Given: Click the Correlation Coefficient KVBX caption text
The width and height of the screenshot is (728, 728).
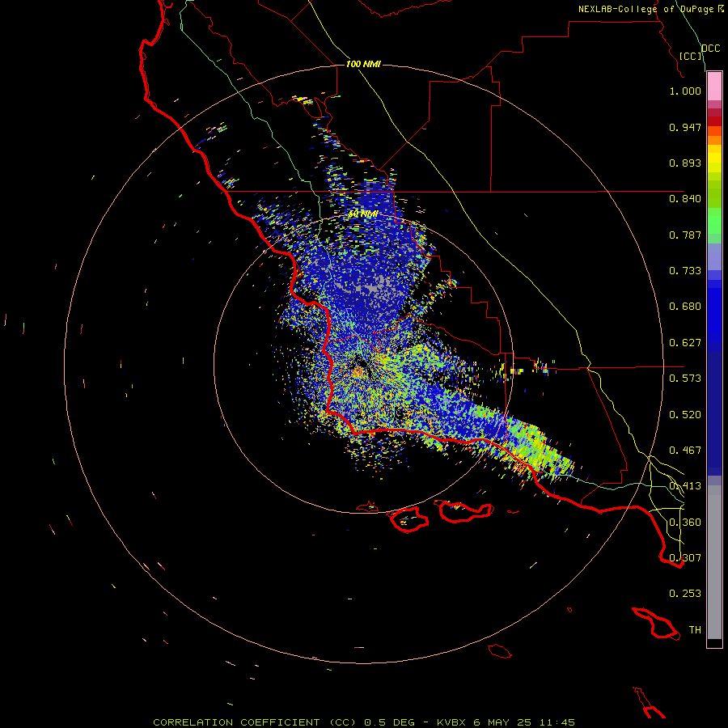Looking at the screenshot, I should 364,722.
